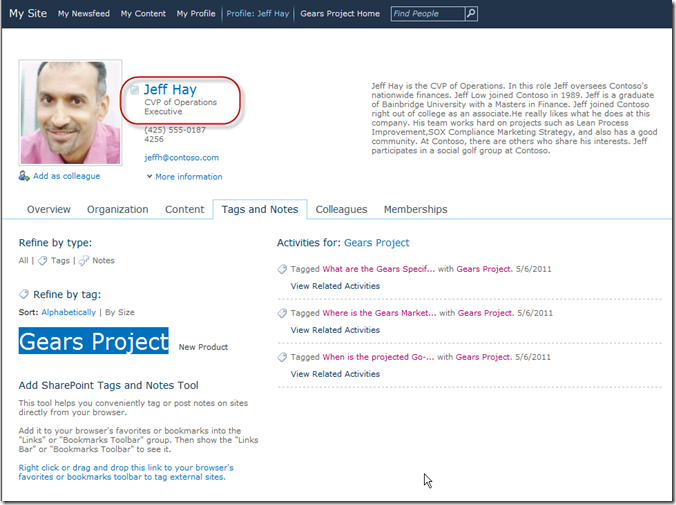Click the 'Add SharePoint Tags and Notes Tool' heading
Image resolution: width=676 pixels, height=505 pixels.
[109, 385]
